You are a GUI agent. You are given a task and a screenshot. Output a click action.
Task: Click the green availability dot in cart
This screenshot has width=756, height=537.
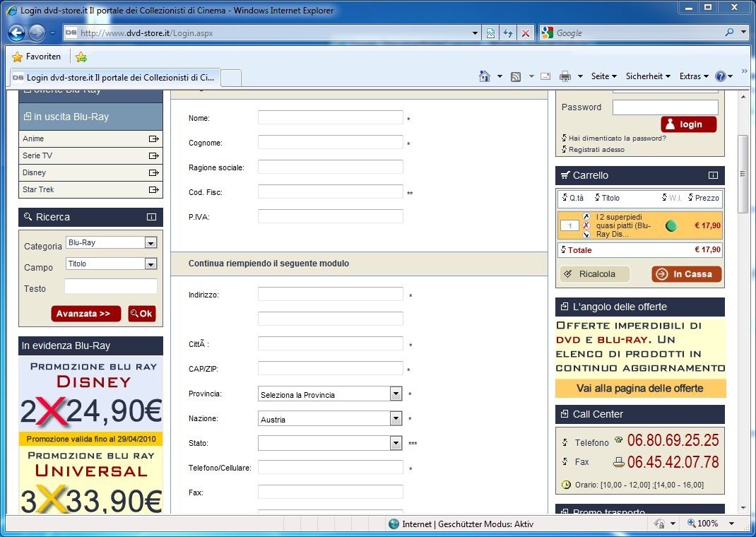[671, 226]
